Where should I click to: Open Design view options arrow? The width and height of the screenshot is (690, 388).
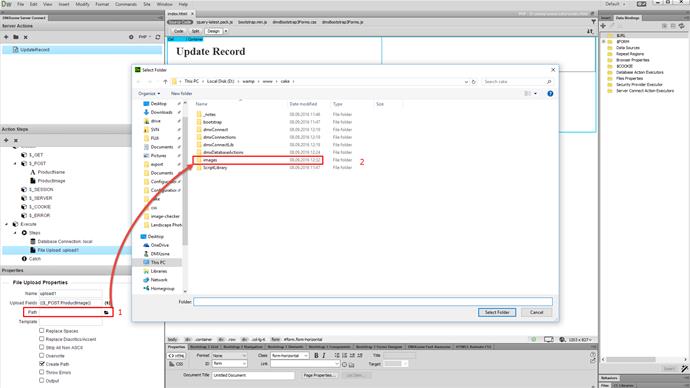pyautogui.click(x=226, y=31)
